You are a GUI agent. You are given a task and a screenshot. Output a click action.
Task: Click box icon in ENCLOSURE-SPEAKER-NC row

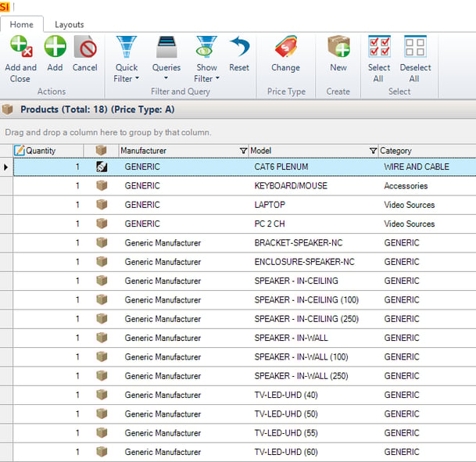pyautogui.click(x=102, y=262)
